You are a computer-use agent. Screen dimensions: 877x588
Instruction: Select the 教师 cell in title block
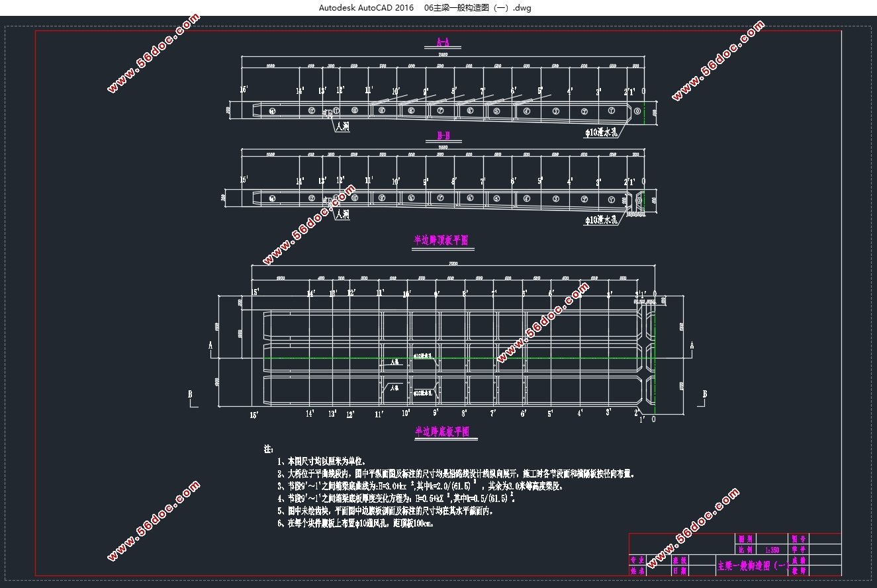(x=798, y=570)
